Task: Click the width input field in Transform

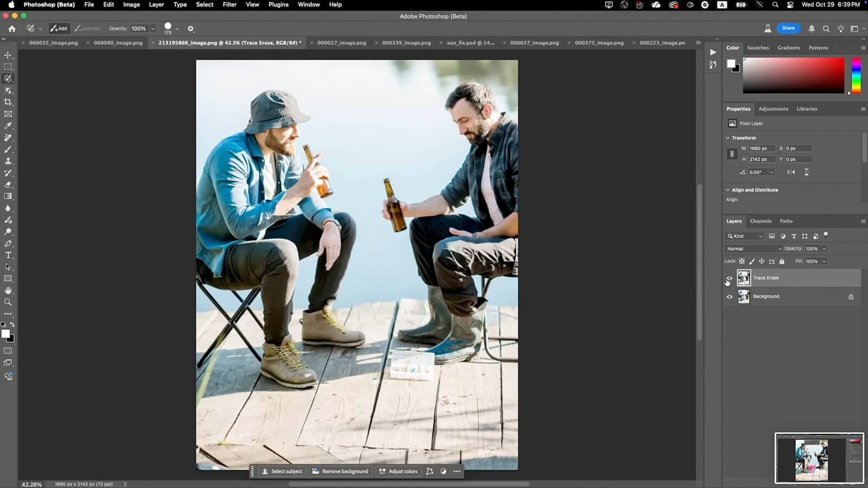Action: (x=761, y=148)
